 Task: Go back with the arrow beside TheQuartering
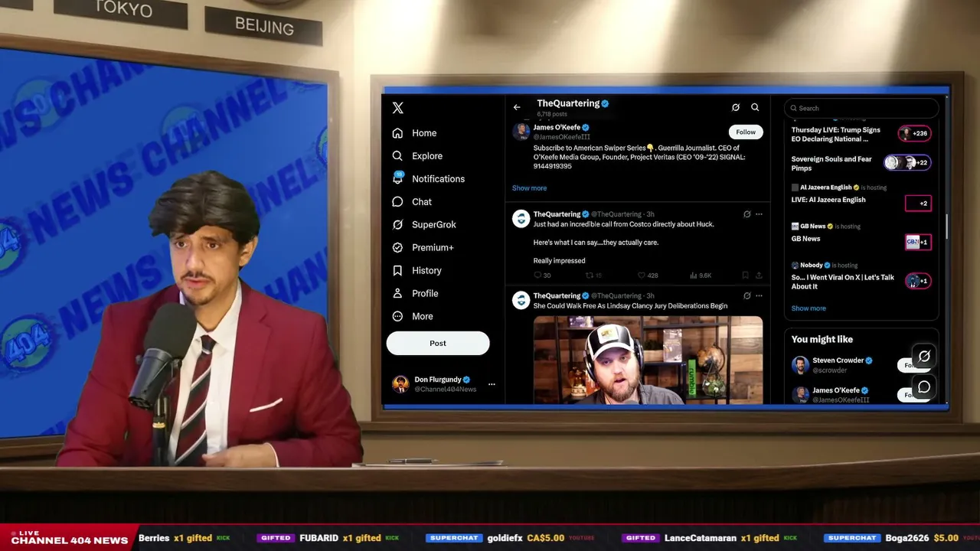(x=517, y=108)
